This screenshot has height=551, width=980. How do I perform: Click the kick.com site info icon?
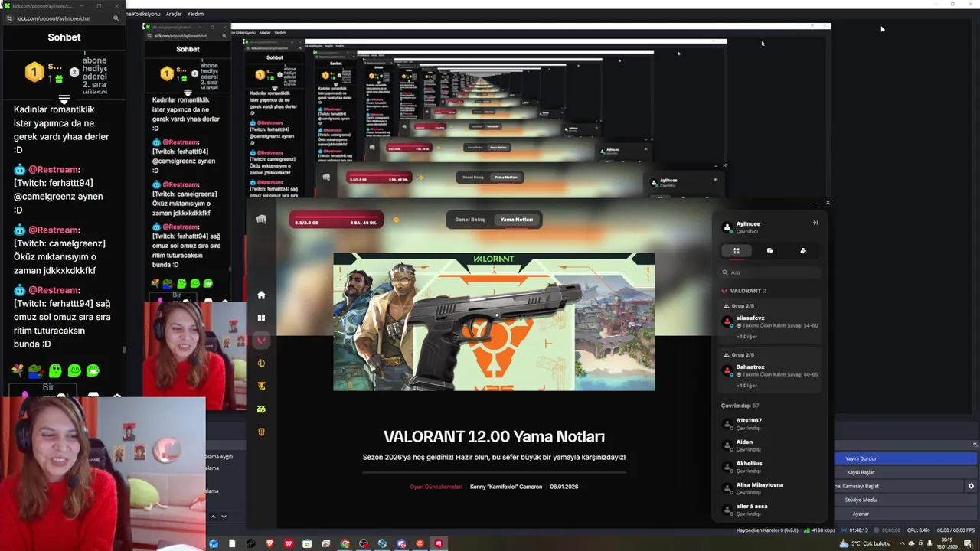click(x=9, y=18)
